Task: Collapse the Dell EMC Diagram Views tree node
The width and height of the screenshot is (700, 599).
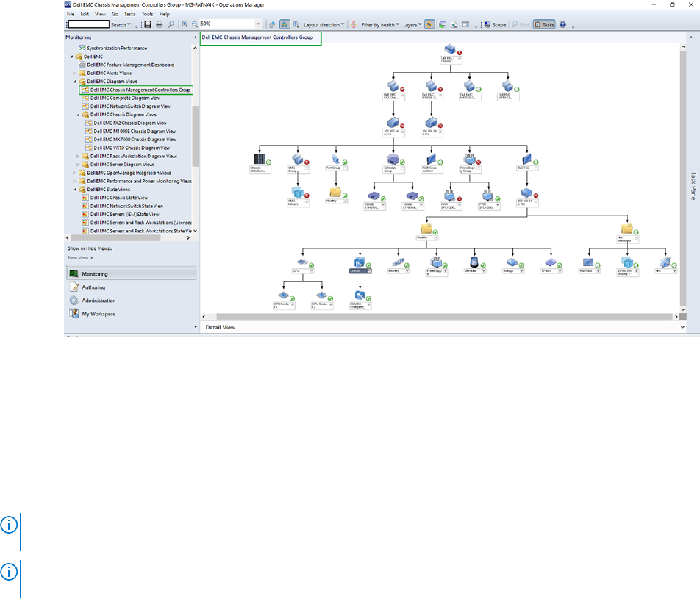Action: tap(75, 82)
